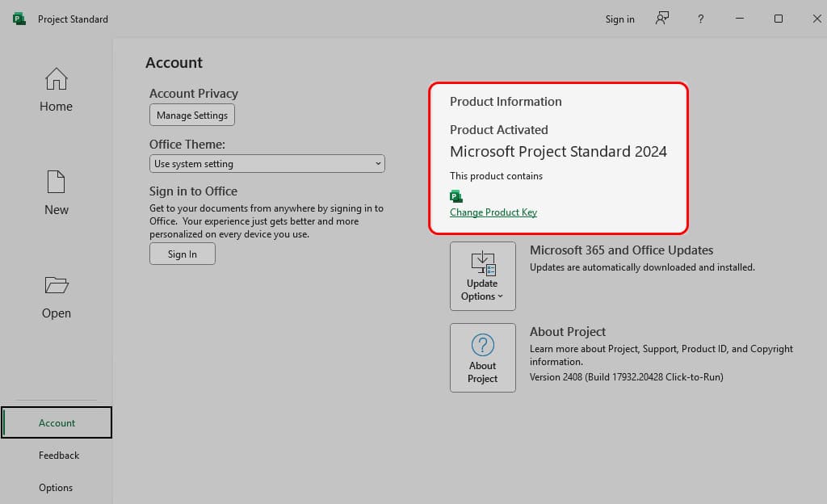Image resolution: width=827 pixels, height=504 pixels.
Task: Select the Account tab in sidebar
Action: point(57,422)
